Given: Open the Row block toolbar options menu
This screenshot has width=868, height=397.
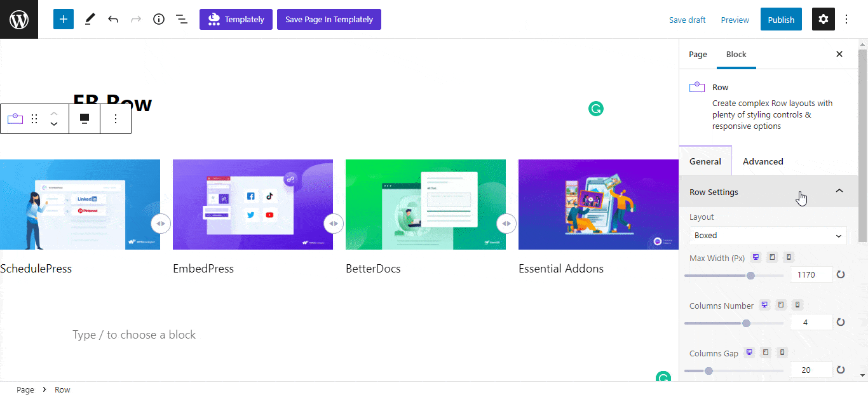Looking at the screenshot, I should click(116, 119).
